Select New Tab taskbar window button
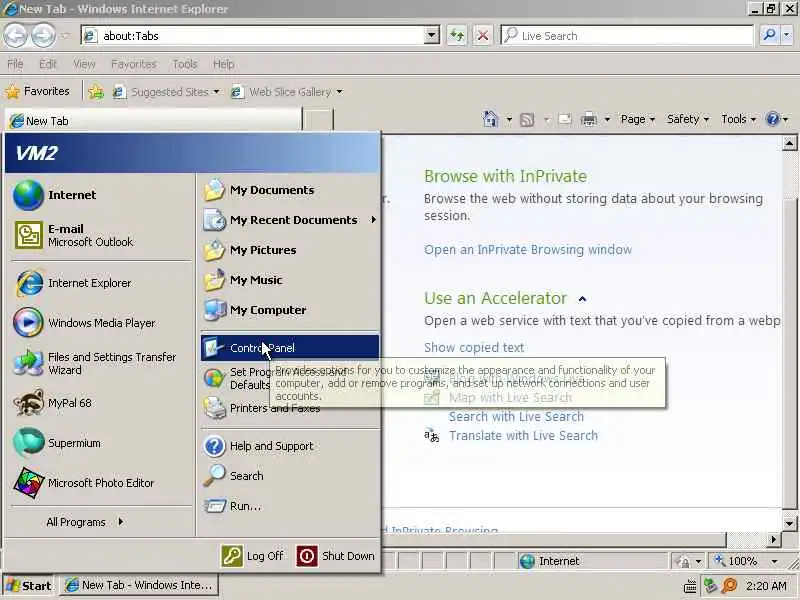The image size is (800, 600). tap(139, 585)
